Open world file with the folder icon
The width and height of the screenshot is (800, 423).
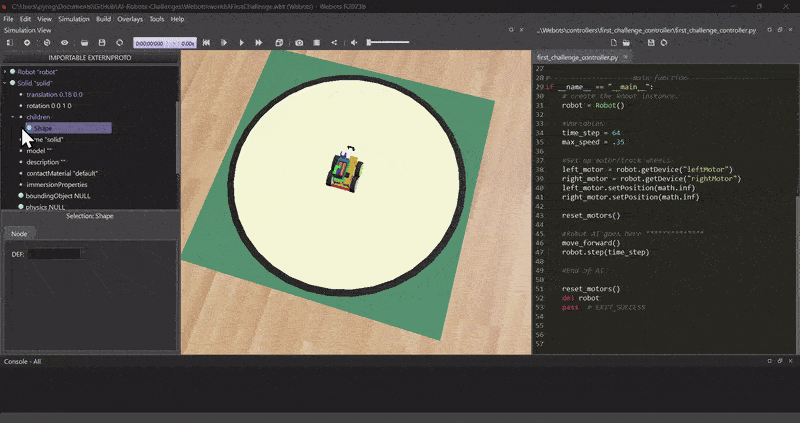tap(85, 43)
